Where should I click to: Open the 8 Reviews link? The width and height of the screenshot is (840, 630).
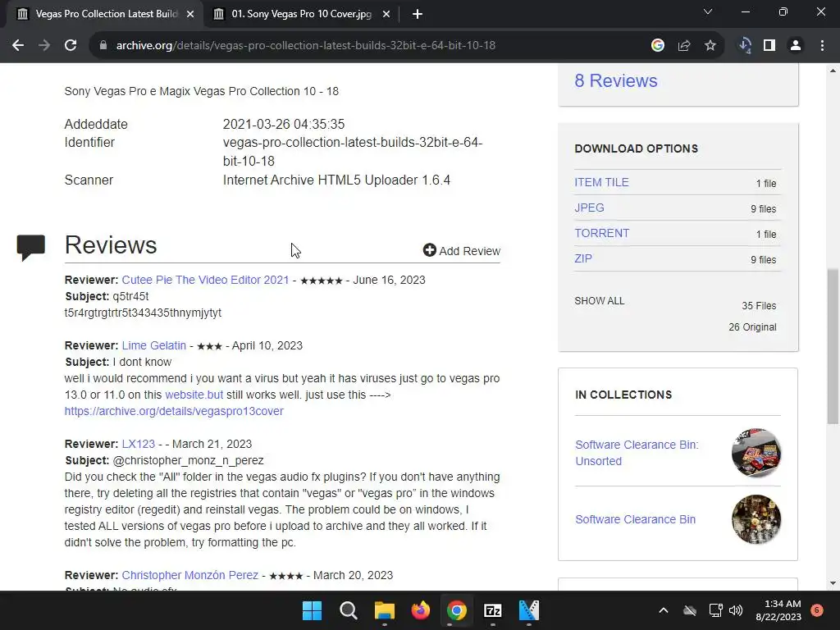click(615, 81)
